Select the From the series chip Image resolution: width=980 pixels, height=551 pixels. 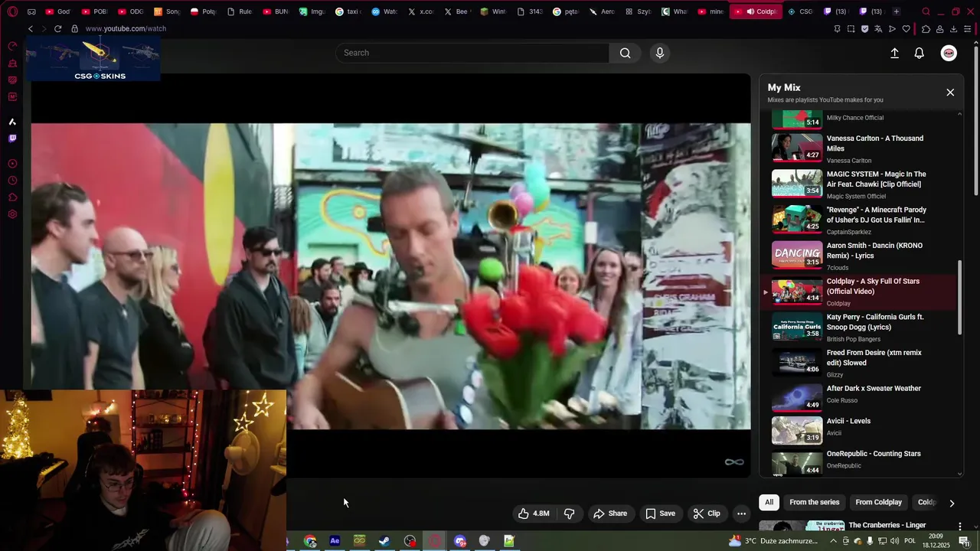[x=814, y=502]
